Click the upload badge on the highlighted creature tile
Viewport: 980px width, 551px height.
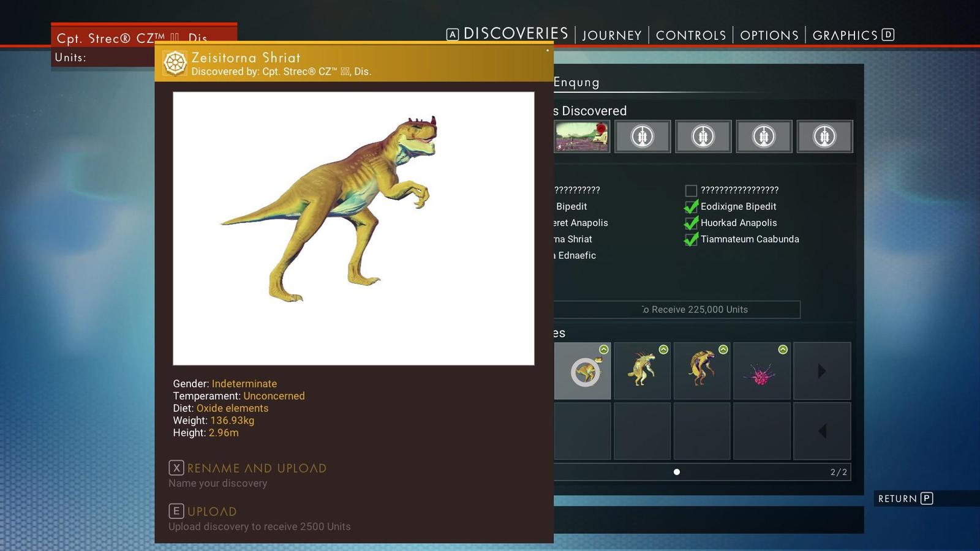tap(604, 349)
